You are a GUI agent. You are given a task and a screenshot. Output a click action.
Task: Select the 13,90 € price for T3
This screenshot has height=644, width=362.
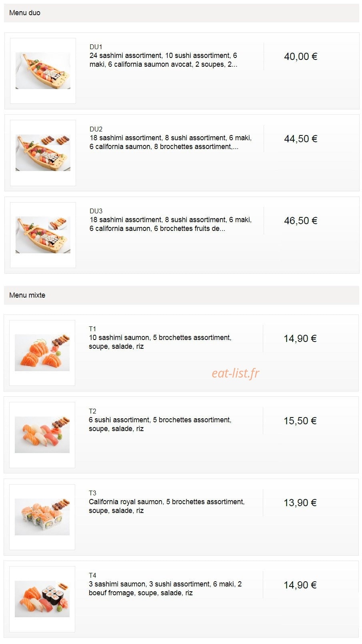click(300, 503)
